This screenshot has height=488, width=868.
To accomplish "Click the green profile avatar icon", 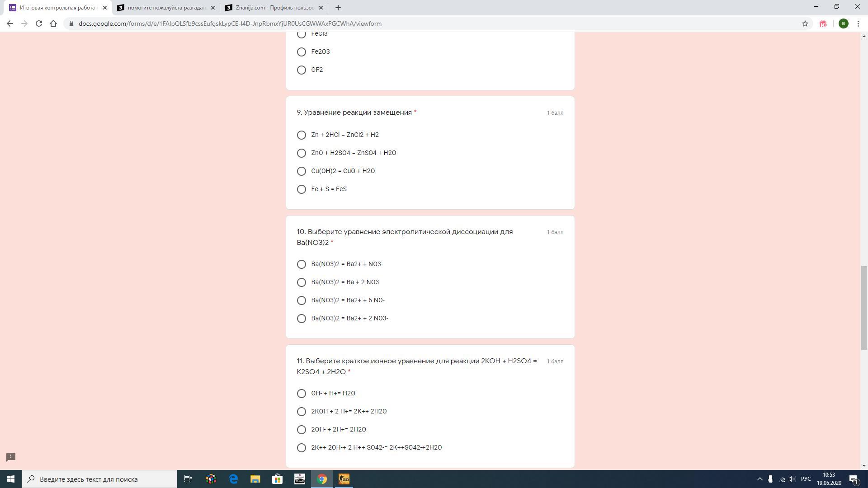I will (843, 23).
